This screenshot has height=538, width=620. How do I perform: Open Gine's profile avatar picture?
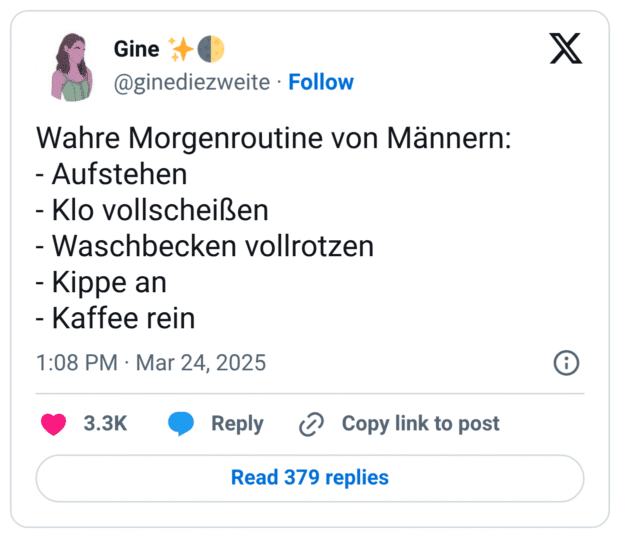pyautogui.click(x=72, y=66)
